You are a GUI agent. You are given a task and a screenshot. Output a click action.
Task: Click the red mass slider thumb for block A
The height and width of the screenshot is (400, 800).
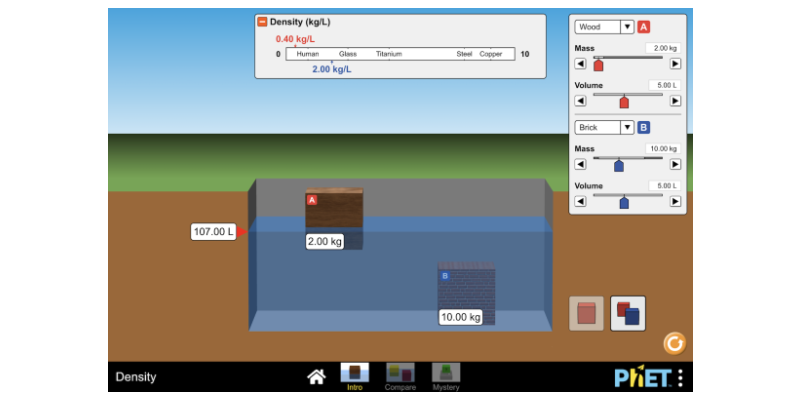(x=598, y=65)
